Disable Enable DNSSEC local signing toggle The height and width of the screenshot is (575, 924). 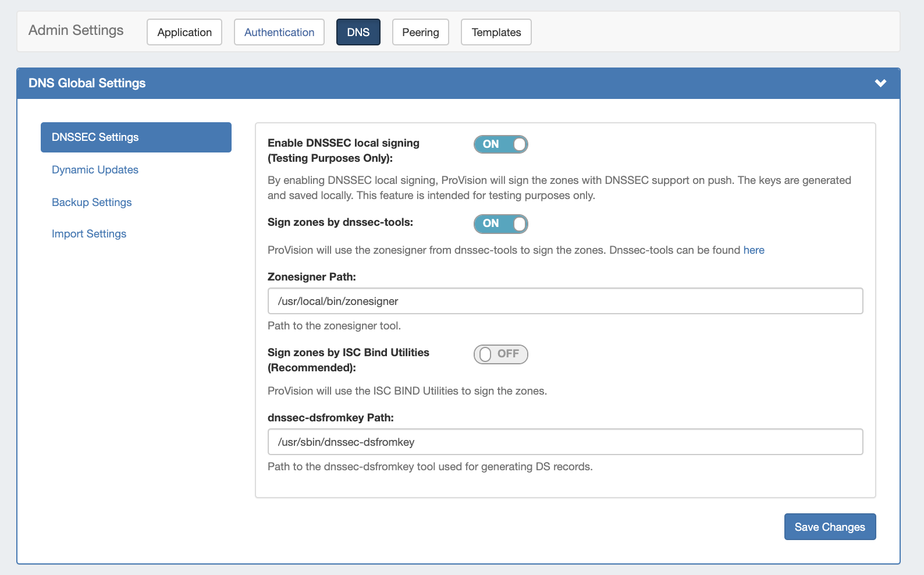(x=500, y=144)
